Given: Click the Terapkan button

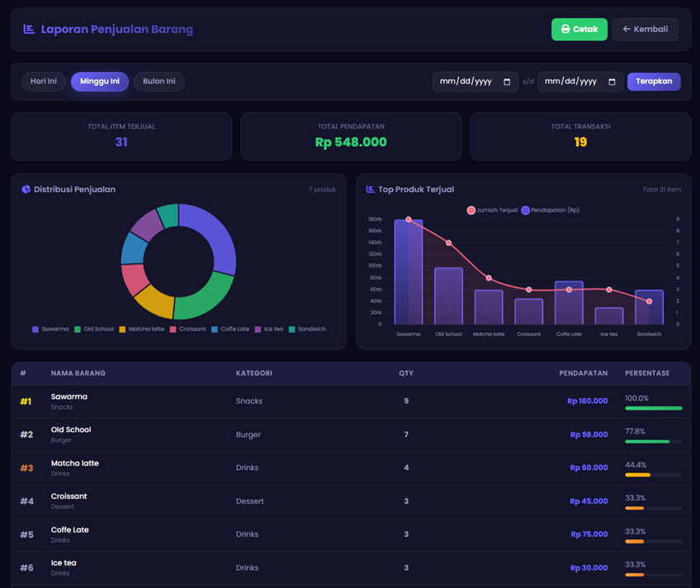Looking at the screenshot, I should coord(654,82).
